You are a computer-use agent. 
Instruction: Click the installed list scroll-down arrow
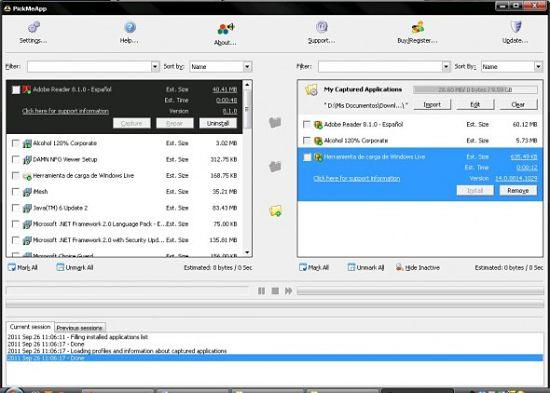click(x=247, y=252)
